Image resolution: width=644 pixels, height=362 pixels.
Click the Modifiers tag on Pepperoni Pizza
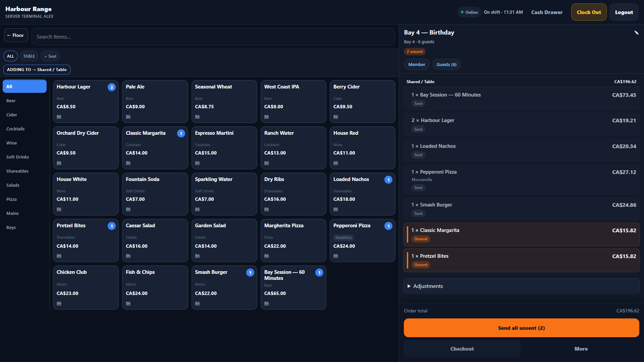click(x=343, y=238)
